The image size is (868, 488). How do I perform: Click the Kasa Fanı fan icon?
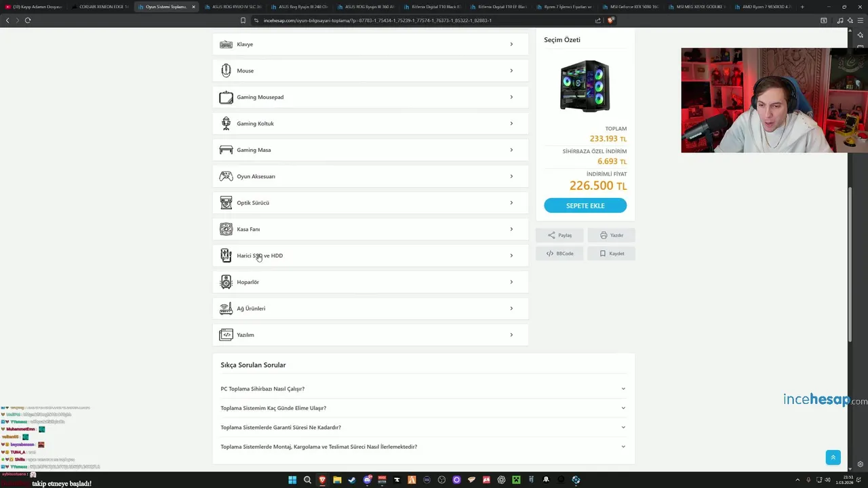click(x=226, y=229)
